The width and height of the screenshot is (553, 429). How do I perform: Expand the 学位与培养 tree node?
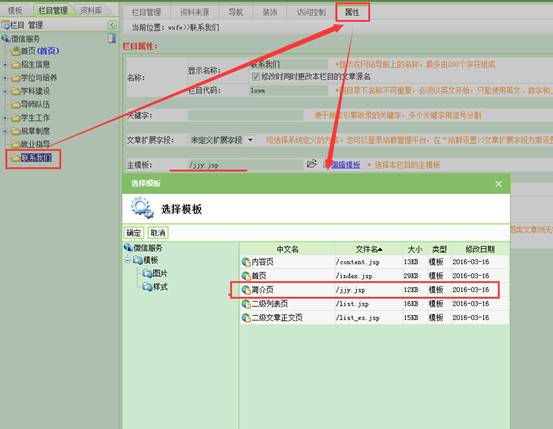(5, 78)
